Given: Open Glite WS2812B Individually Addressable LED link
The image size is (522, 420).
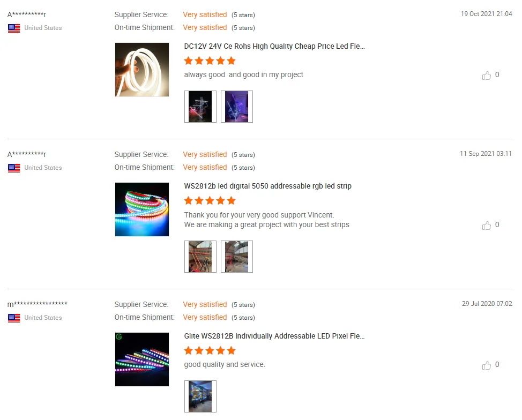Looking at the screenshot, I should (274, 336).
